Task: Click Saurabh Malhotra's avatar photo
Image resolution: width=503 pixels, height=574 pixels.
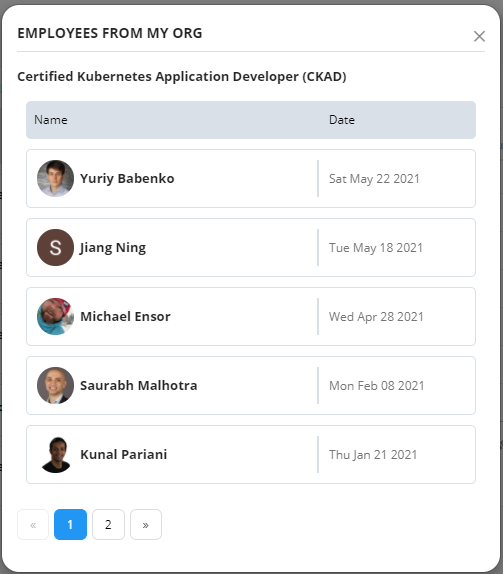Action: (55, 385)
